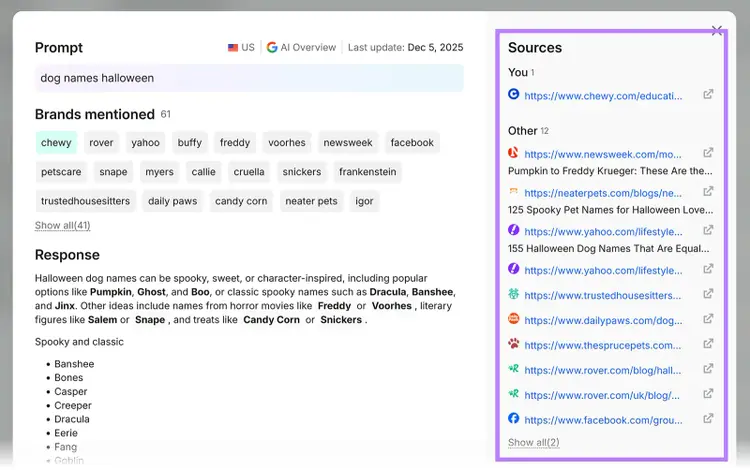Click '155 Halloween Dog Names' source title
The height and width of the screenshot is (470, 750).
coord(608,248)
